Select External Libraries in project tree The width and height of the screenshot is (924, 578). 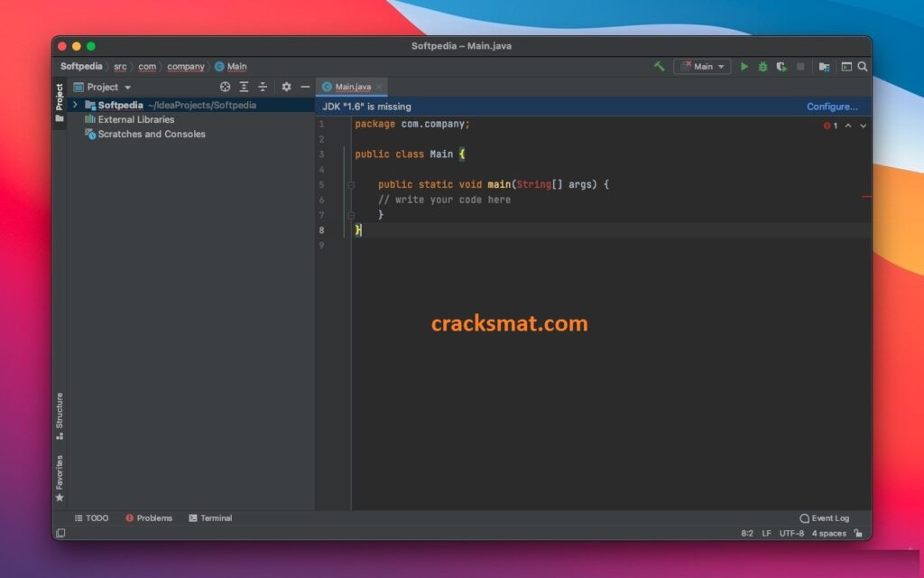(x=136, y=119)
